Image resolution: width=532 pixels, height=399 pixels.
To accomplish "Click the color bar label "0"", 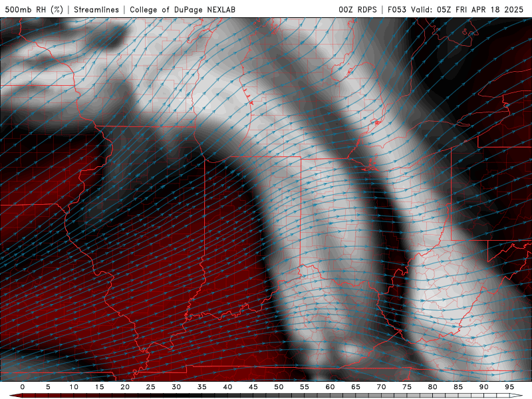I will [x=23, y=387].
